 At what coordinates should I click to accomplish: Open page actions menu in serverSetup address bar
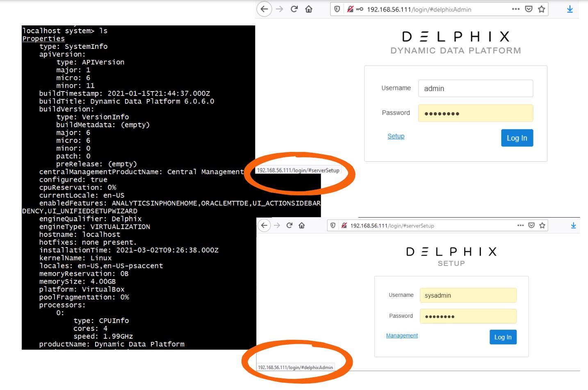(x=520, y=225)
